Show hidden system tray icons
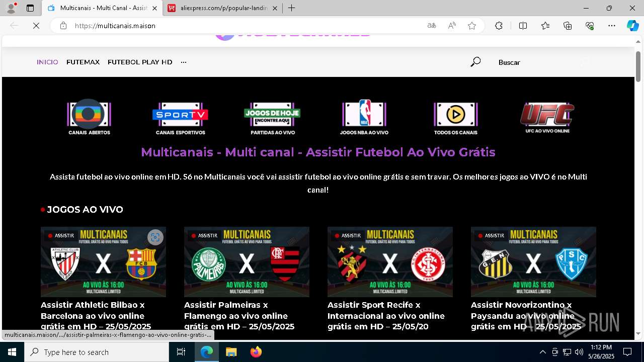This screenshot has width=644, height=362. coord(542,352)
